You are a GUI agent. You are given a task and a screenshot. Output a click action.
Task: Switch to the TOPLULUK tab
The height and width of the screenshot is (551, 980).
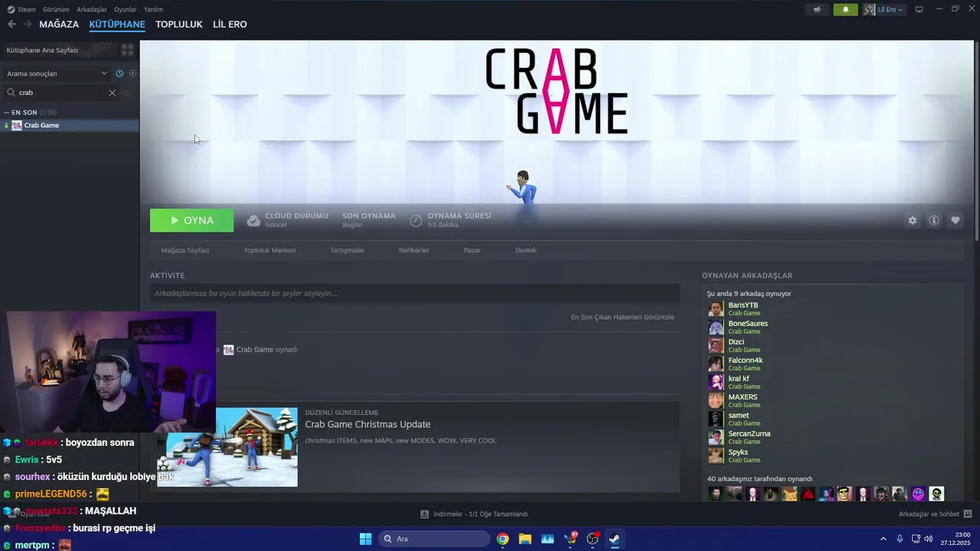(178, 24)
